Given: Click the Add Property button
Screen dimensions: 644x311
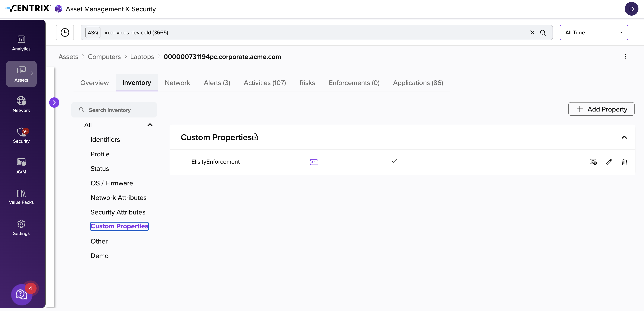Looking at the screenshot, I should 601,109.
